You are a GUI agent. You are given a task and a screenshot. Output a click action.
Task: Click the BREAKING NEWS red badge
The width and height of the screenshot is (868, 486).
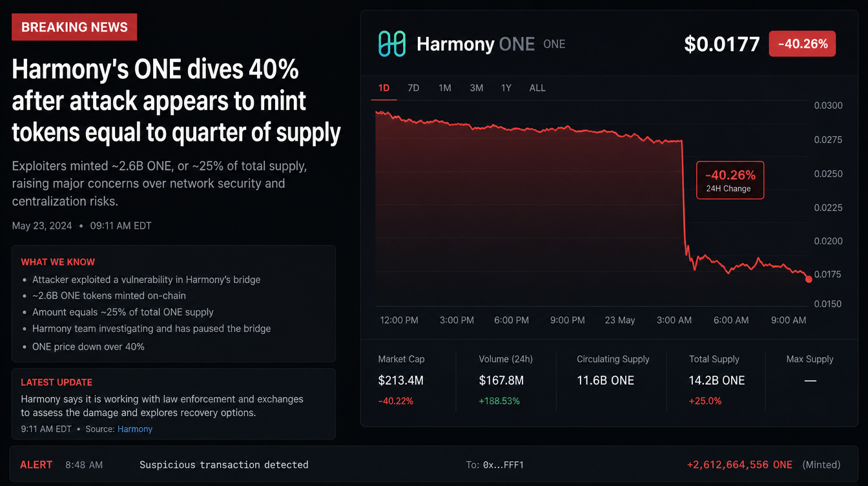(74, 27)
